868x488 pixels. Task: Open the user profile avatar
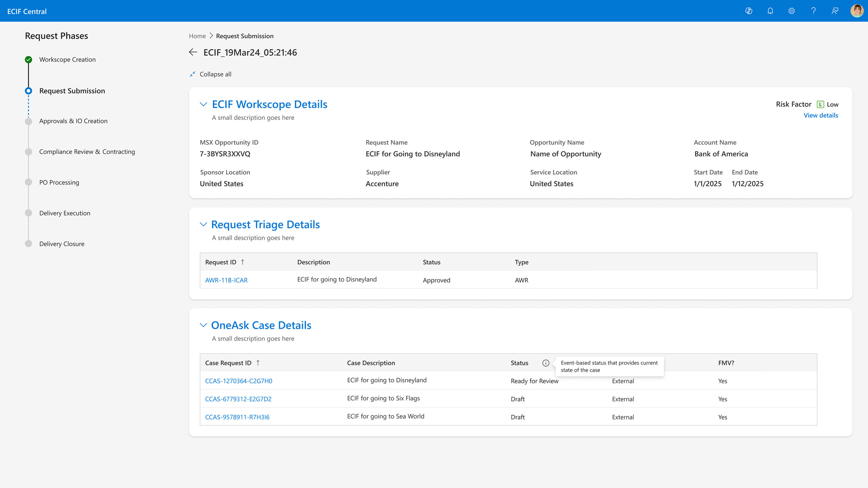[857, 11]
